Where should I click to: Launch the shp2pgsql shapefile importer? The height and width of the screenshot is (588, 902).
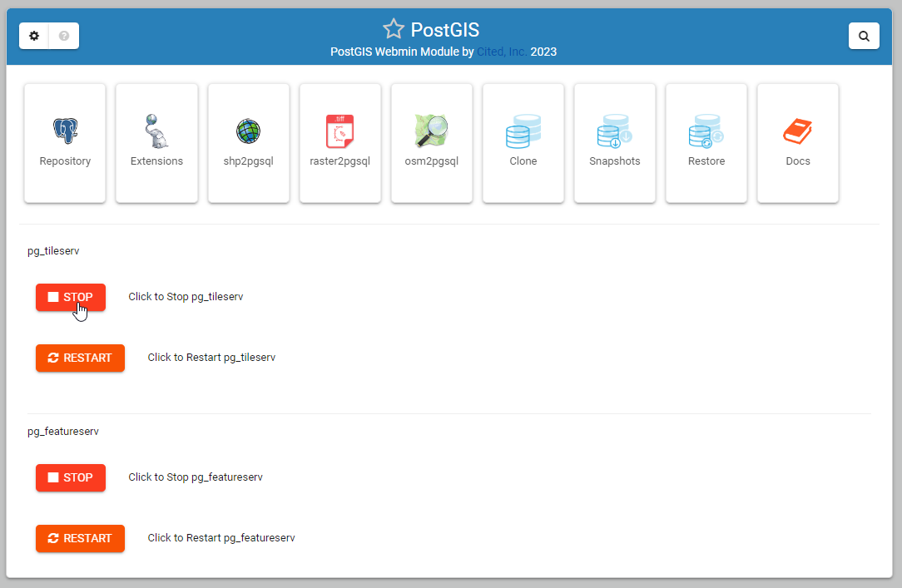tap(248, 141)
